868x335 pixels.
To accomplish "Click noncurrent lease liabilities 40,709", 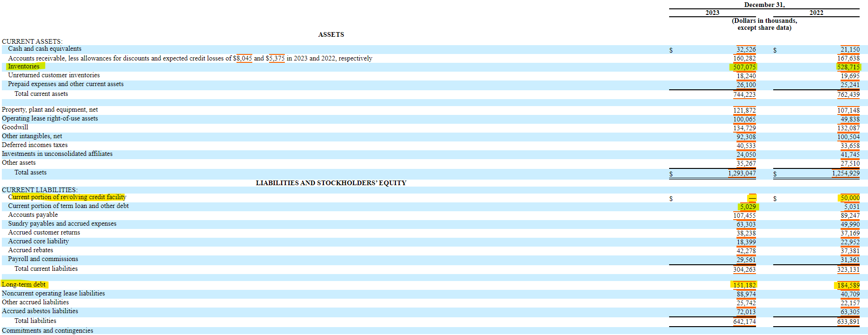I will tap(850, 294).
